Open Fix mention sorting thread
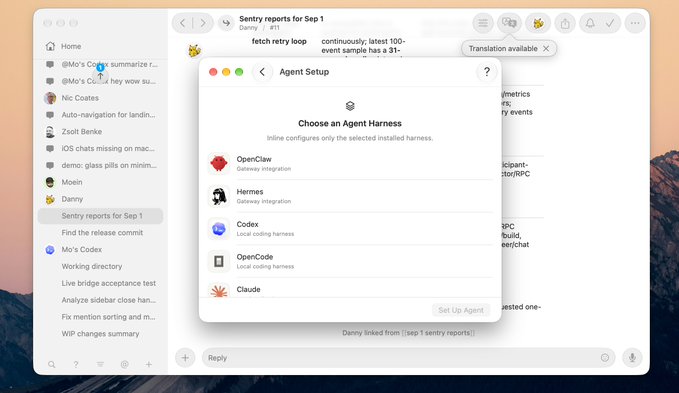Viewport: 679px width, 393px height. (x=100, y=317)
